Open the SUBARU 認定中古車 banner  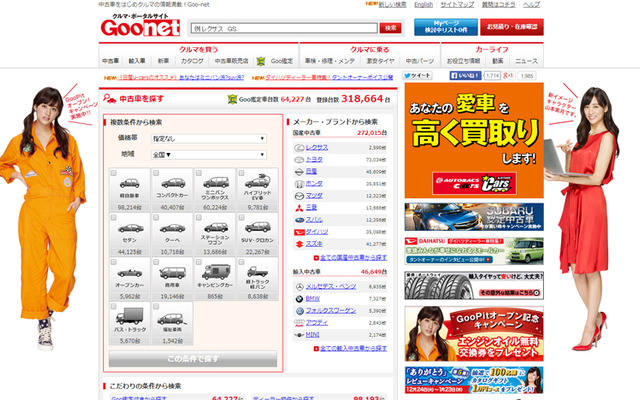(x=474, y=217)
